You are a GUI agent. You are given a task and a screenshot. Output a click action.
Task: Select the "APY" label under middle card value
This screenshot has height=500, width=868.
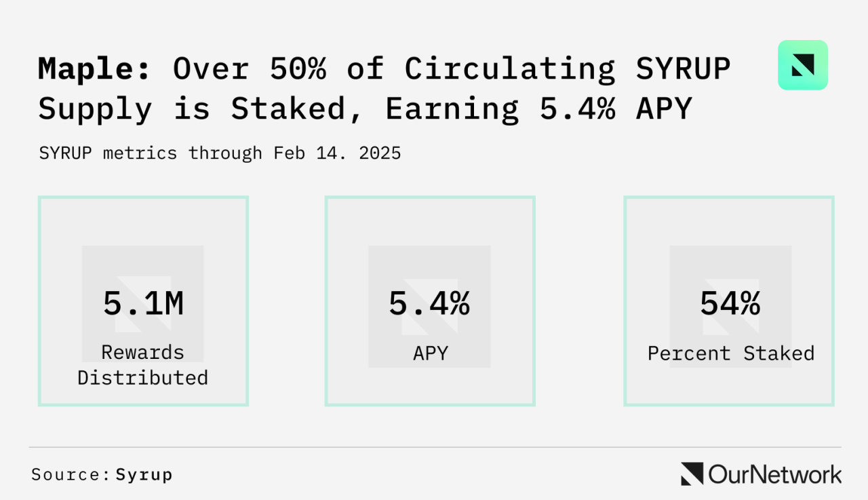tap(430, 353)
